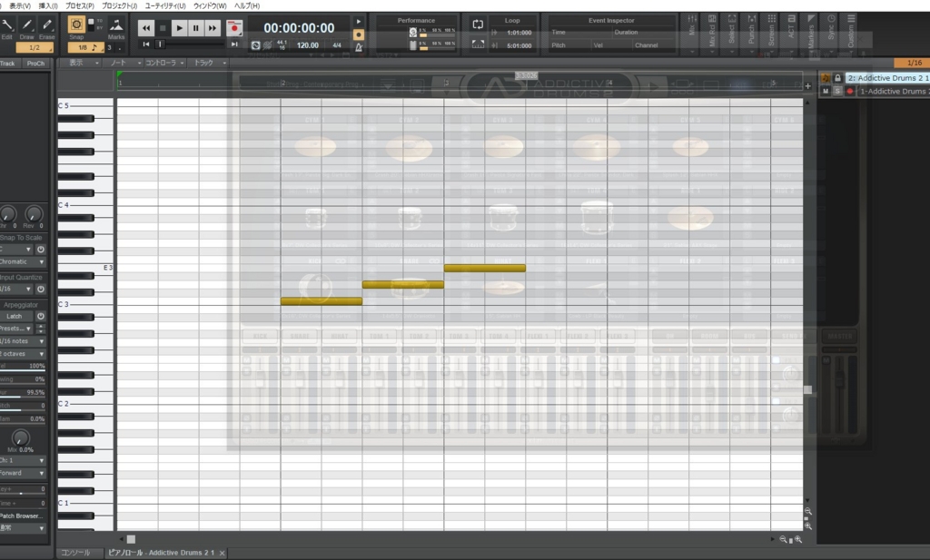Toggle the Loop on/off icon
The image size is (930, 560).
478,25
